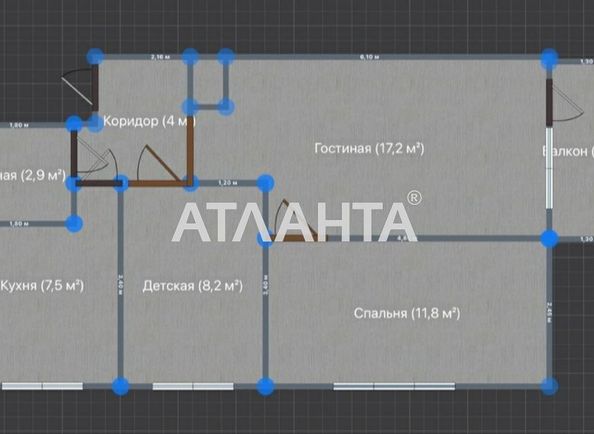Viewport: 594px width, 434px height.
Task: Select the bottom corner handle between Детская and Спальня
Action: pos(266,386)
